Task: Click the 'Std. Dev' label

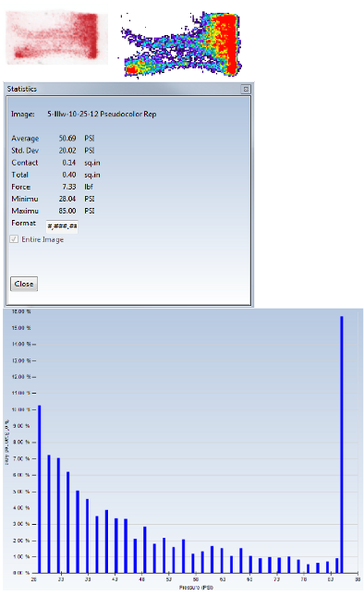Action: 25,151
